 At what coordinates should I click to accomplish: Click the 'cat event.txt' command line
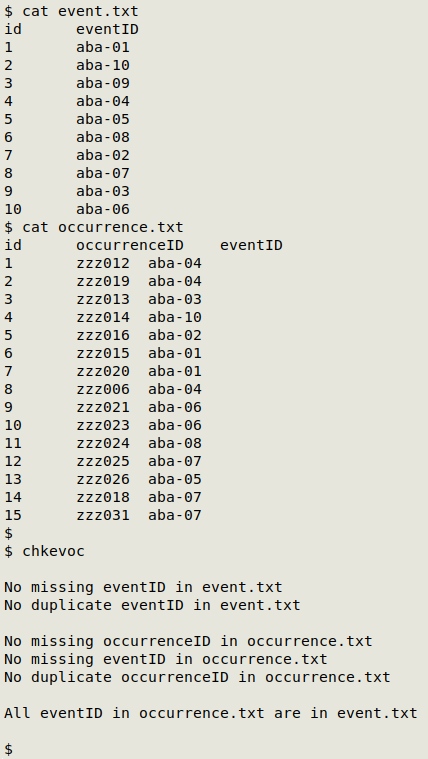tap(71, 11)
